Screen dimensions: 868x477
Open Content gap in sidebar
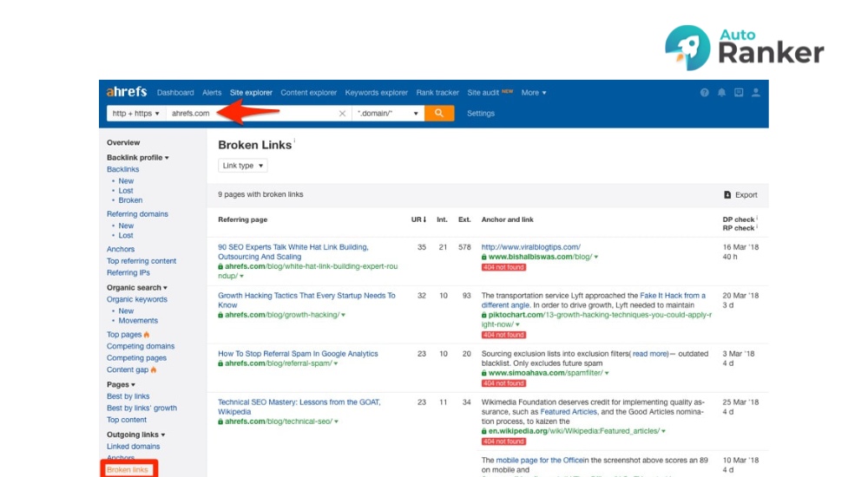[x=128, y=369]
